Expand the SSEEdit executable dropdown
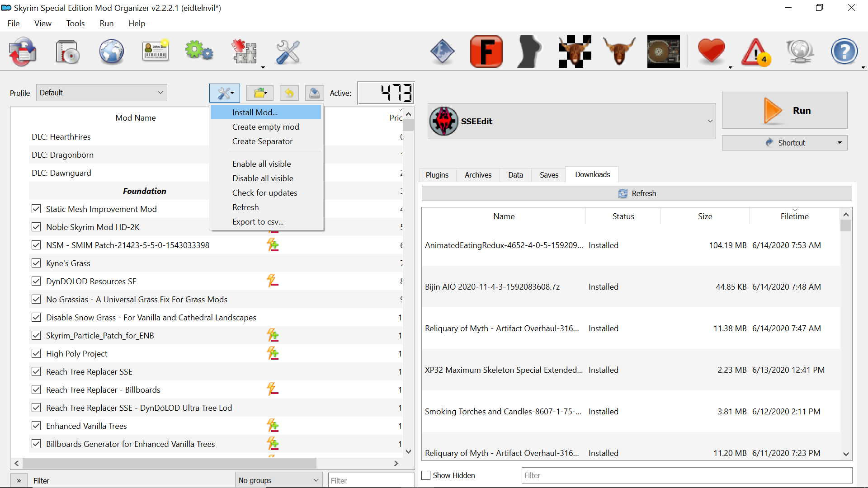The height and width of the screenshot is (488, 868). [x=572, y=121]
